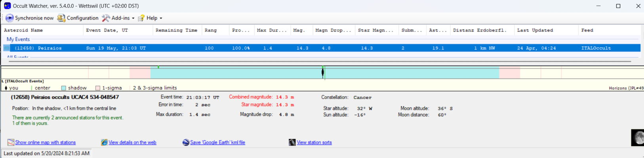Open Show online map with stations link

coord(45,143)
